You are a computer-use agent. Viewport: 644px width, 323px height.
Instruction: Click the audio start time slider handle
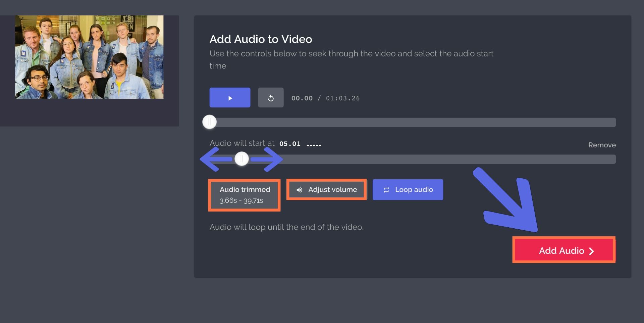[241, 159]
